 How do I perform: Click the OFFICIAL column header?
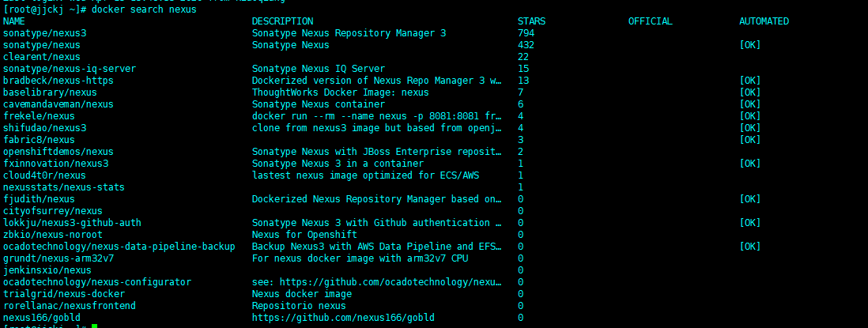click(650, 21)
